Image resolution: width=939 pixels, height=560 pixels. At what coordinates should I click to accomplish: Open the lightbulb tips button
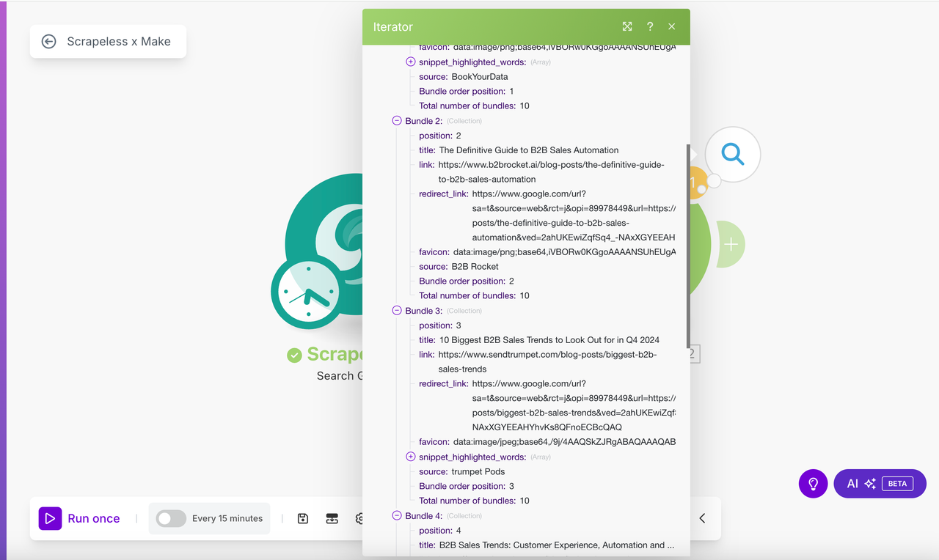pos(813,484)
